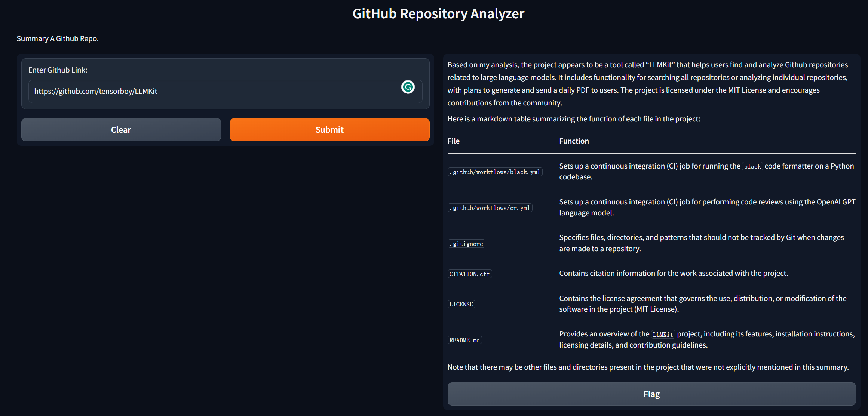Click the 'Enter Github Link:' label
Screen dimensions: 868x416
[x=58, y=70]
